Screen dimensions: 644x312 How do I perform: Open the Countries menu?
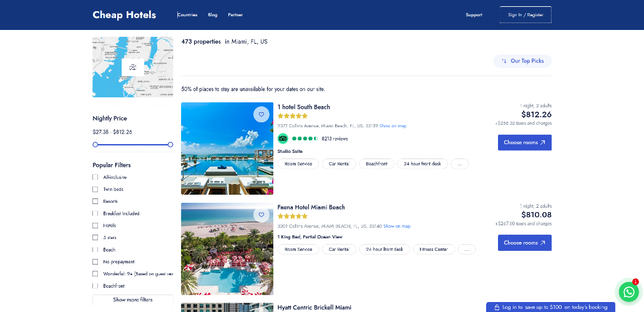(187, 15)
